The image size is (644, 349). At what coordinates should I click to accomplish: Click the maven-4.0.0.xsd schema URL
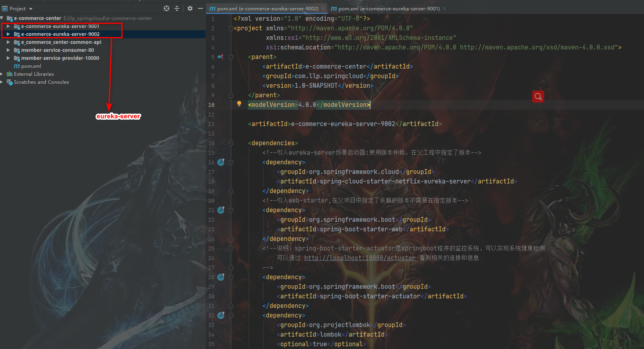pos(537,47)
